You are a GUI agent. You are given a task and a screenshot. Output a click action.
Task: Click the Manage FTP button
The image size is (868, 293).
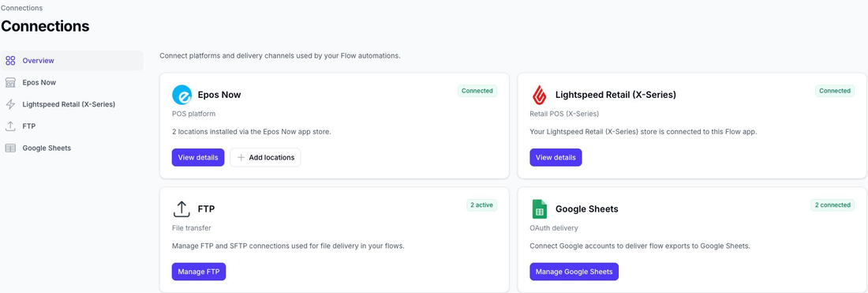pos(199,272)
